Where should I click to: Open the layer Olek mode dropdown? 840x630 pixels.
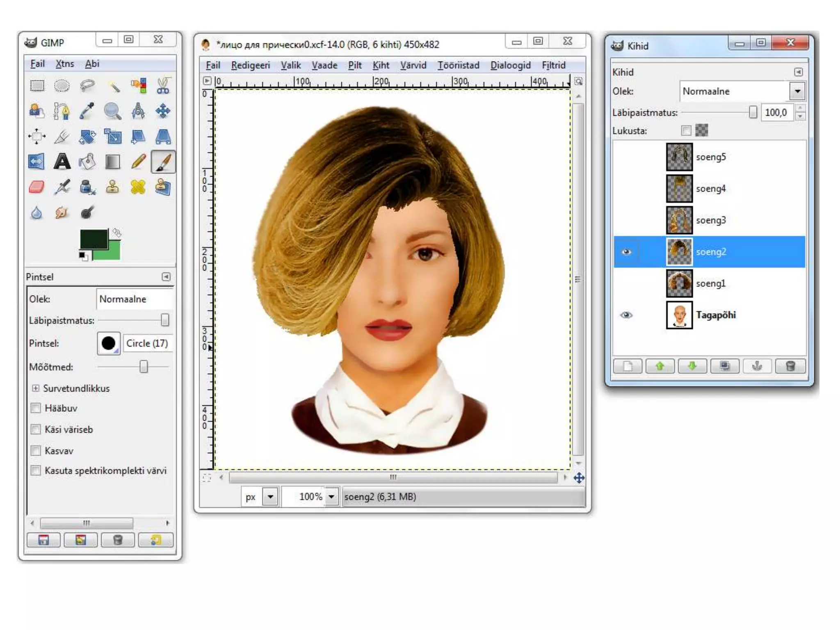click(x=797, y=91)
